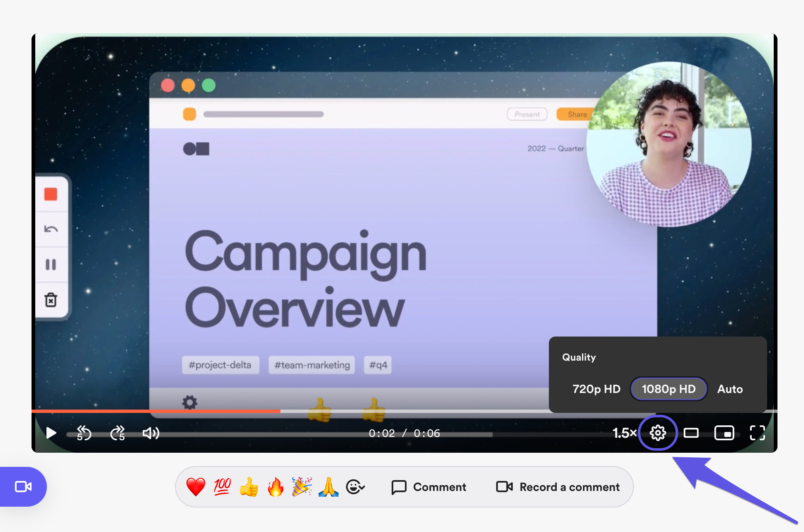Open the video settings gear
Viewport: 804px width, 532px height.
coord(658,433)
